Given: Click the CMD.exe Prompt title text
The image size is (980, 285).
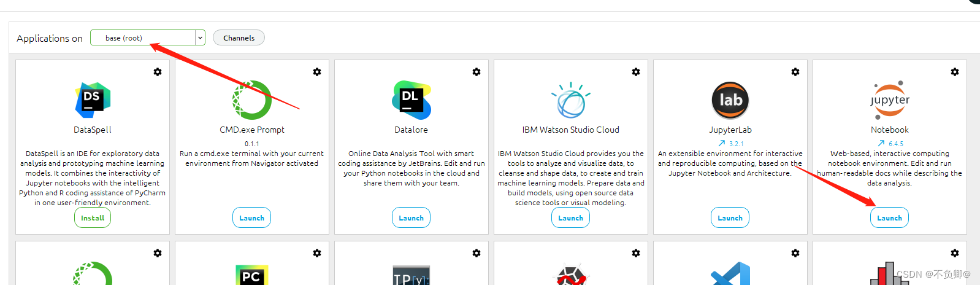Looking at the screenshot, I should click(x=252, y=130).
